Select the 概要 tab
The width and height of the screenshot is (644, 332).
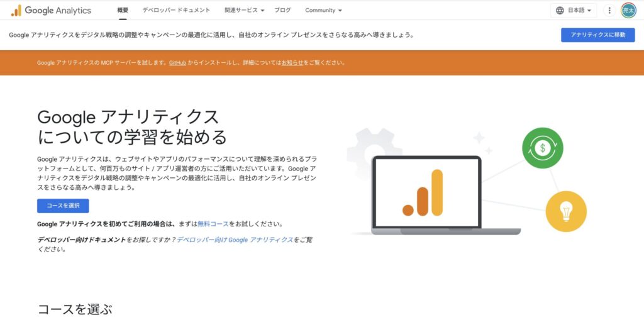tap(123, 10)
